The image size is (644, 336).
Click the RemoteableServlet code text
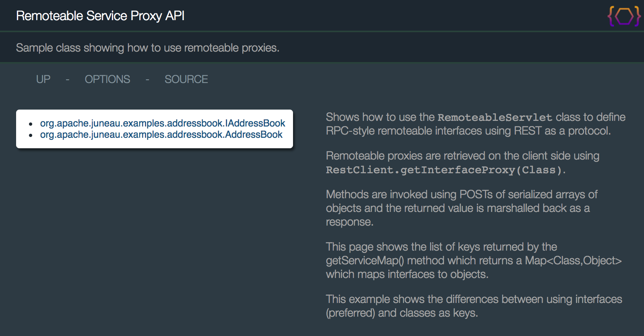pyautogui.click(x=495, y=118)
